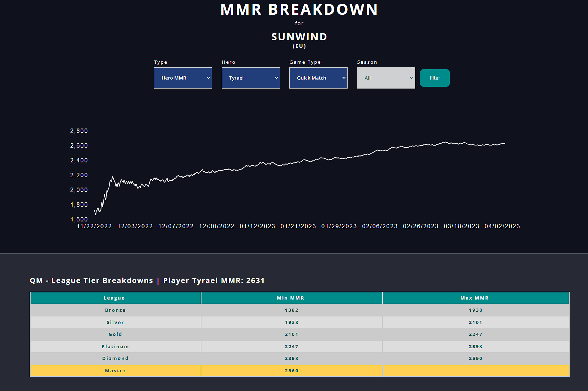Viewport: 588px width, 391px height.
Task: Click the Max MMR column header
Action: pyautogui.click(x=475, y=298)
